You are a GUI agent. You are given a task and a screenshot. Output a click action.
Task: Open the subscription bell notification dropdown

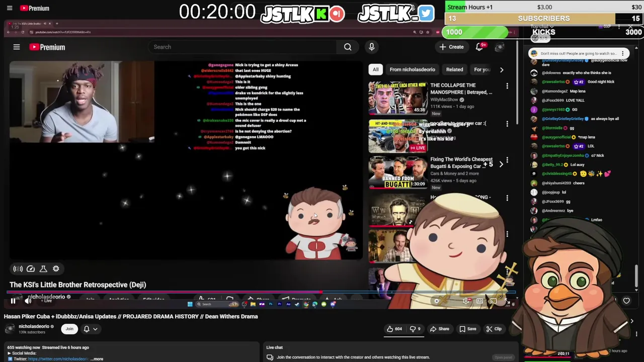90,329
